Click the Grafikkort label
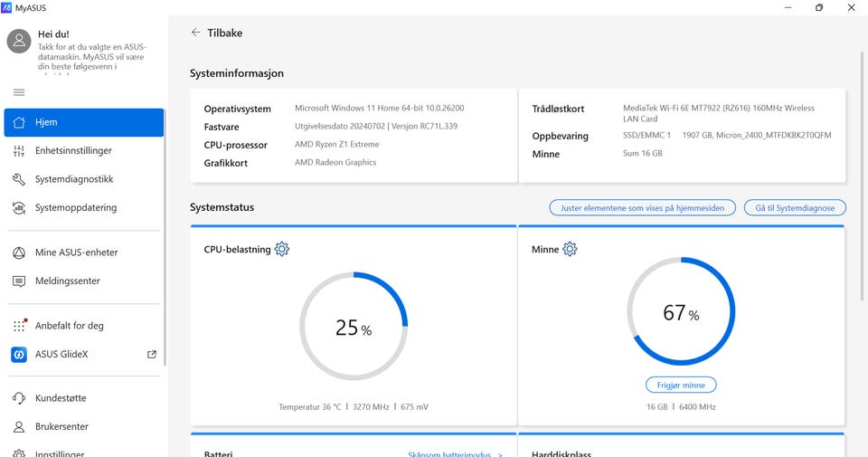The height and width of the screenshot is (457, 868). click(226, 163)
